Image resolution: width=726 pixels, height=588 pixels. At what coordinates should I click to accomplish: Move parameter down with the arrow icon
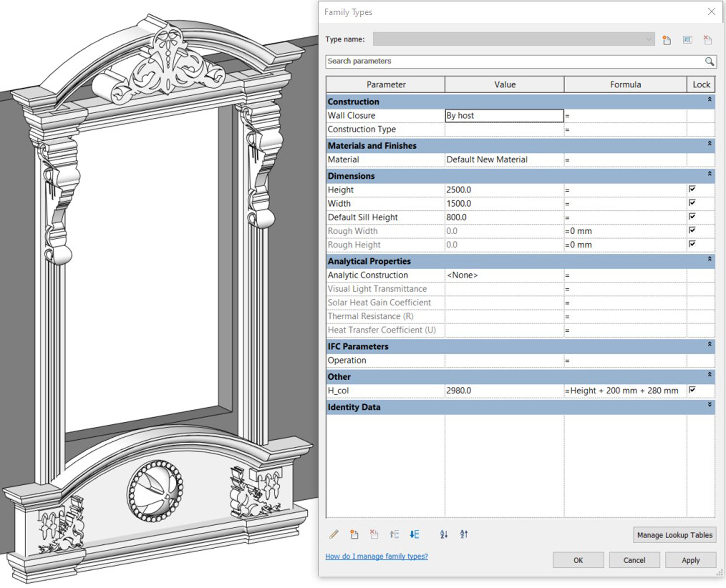point(414,534)
